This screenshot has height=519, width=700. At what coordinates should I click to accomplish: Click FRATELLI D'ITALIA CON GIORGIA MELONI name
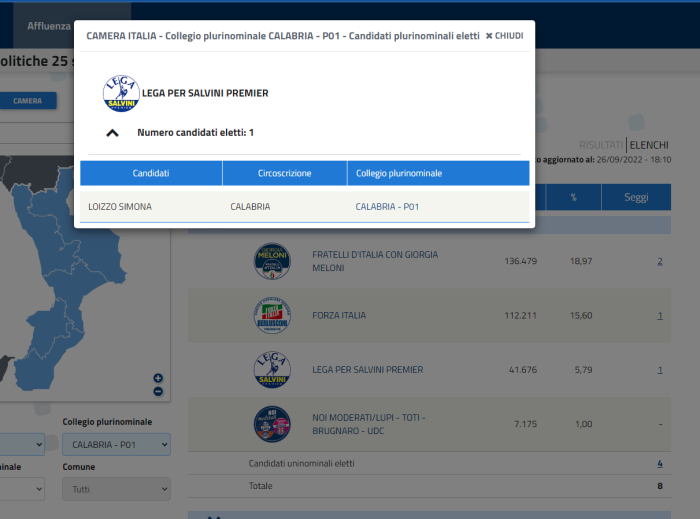pos(375,261)
